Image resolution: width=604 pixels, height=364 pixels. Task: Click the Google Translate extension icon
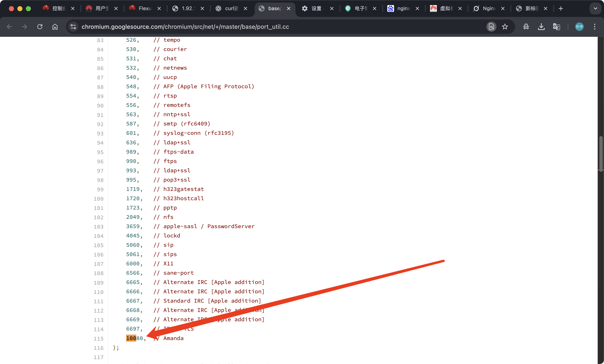[x=556, y=27]
